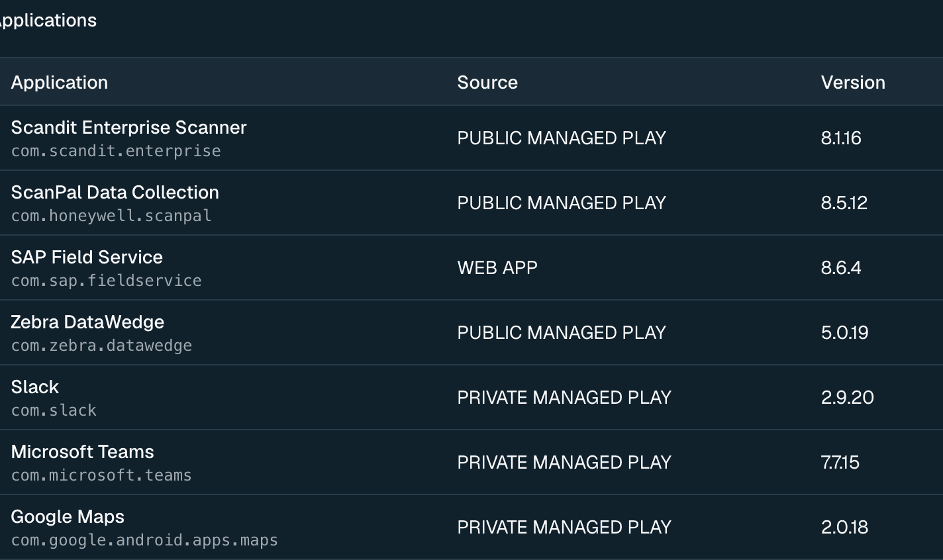Click the Application column header
The image size is (943, 560).
tap(60, 82)
